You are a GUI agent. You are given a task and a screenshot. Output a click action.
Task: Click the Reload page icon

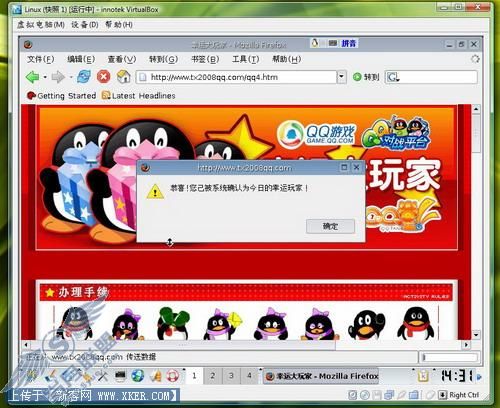click(x=84, y=77)
